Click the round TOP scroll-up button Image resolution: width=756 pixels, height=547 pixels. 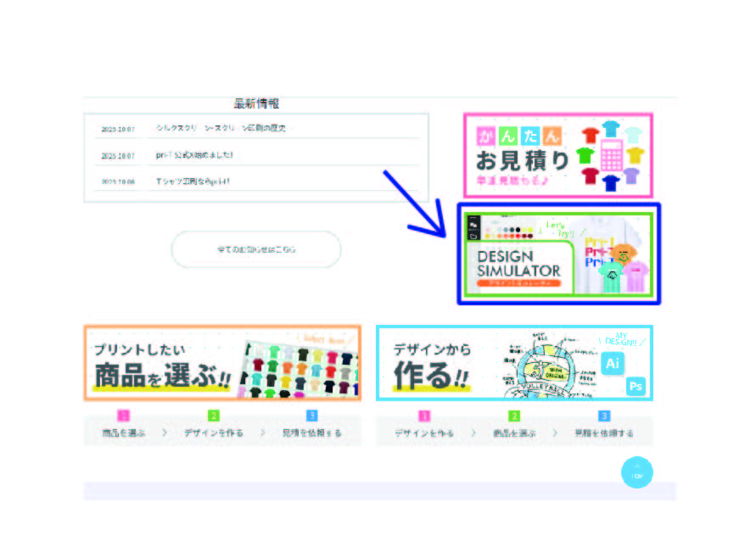click(x=636, y=472)
